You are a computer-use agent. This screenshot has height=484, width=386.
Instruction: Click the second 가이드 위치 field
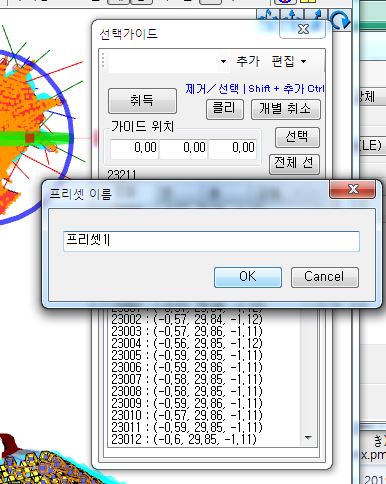click(x=184, y=148)
